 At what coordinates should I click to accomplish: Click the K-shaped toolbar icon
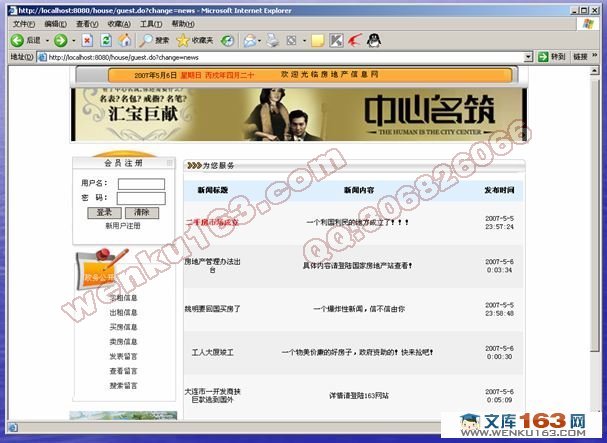[336, 41]
